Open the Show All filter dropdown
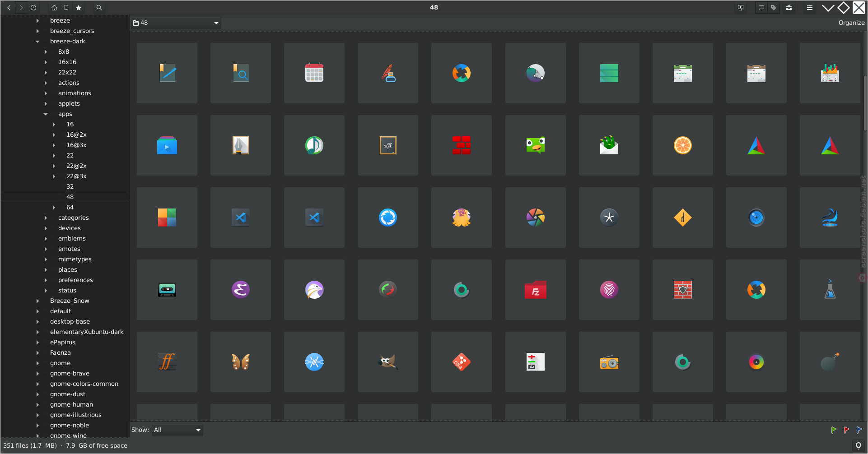Image resolution: width=868 pixels, height=454 pixels. [177, 430]
